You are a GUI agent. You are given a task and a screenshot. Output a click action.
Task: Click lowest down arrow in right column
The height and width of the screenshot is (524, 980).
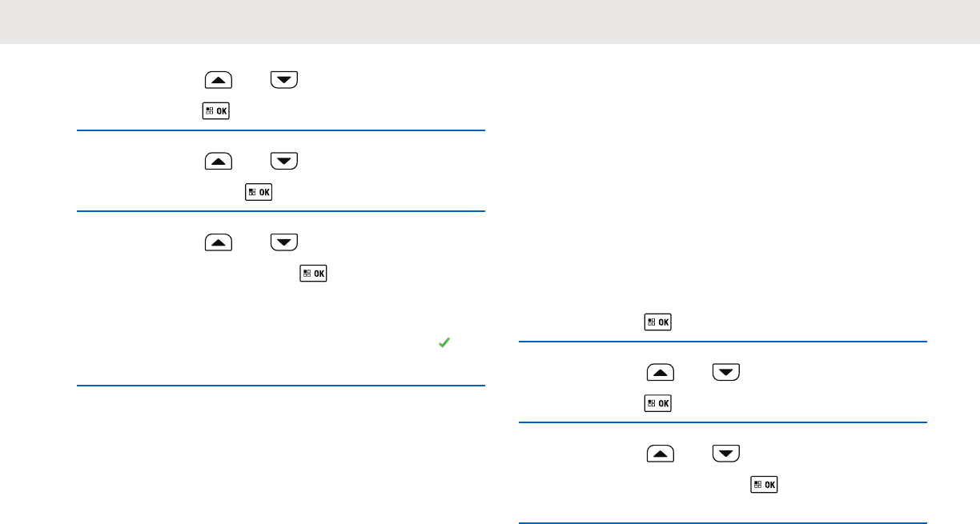pos(726,454)
